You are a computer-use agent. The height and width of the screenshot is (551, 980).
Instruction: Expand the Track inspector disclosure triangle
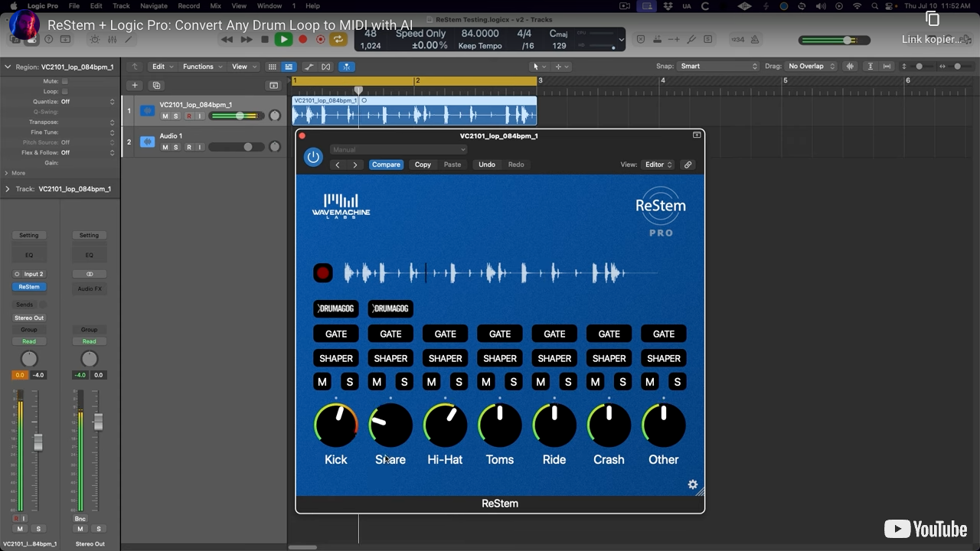tap(8, 189)
